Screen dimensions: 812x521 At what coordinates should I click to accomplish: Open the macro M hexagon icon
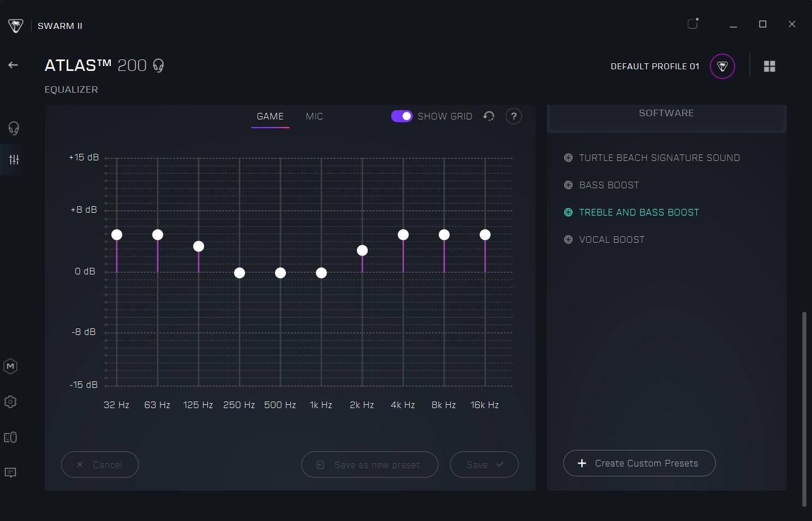tap(10, 366)
